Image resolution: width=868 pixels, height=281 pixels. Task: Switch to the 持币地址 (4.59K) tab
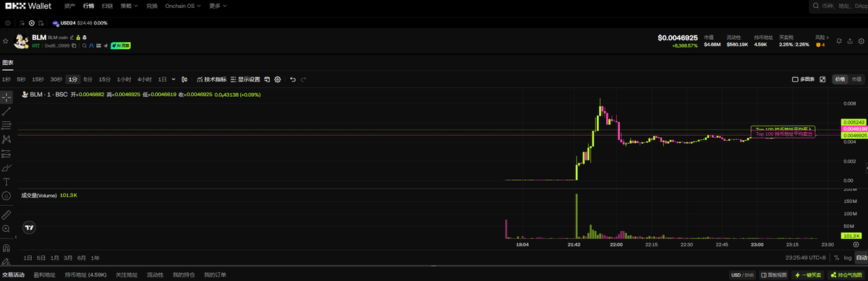[85, 275]
